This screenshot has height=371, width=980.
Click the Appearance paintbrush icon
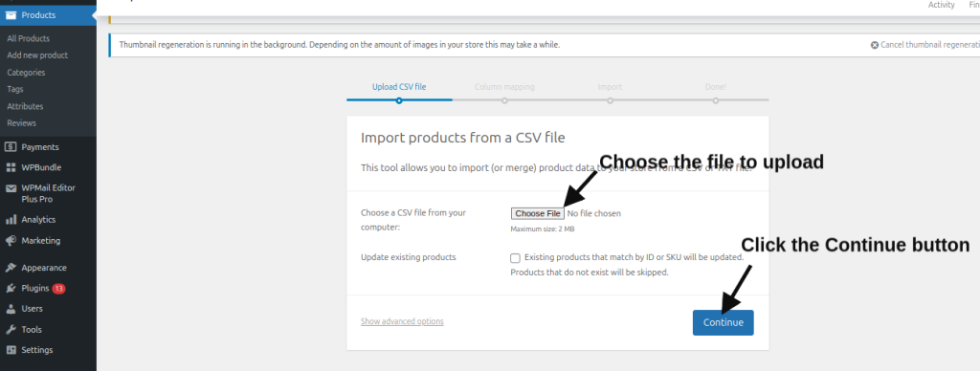11,268
